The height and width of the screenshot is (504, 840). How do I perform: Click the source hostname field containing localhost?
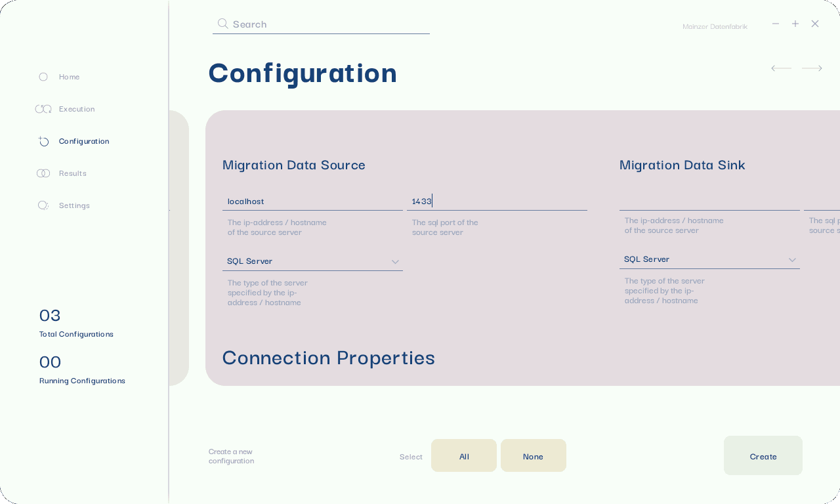(x=312, y=201)
